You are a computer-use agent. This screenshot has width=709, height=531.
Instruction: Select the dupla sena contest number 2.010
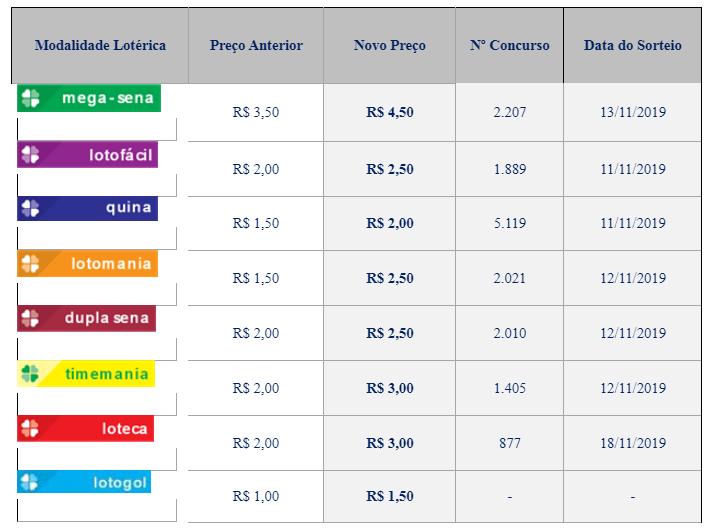pos(509,333)
